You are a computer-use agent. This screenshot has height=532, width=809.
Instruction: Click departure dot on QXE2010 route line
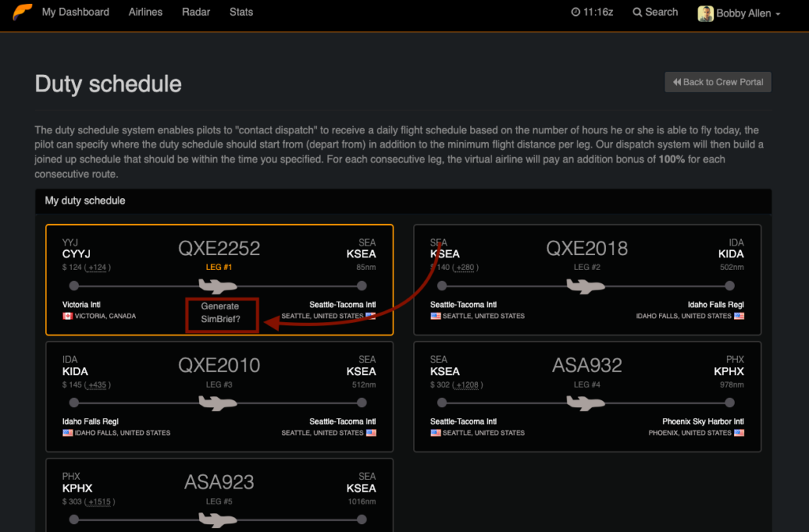tap(74, 403)
